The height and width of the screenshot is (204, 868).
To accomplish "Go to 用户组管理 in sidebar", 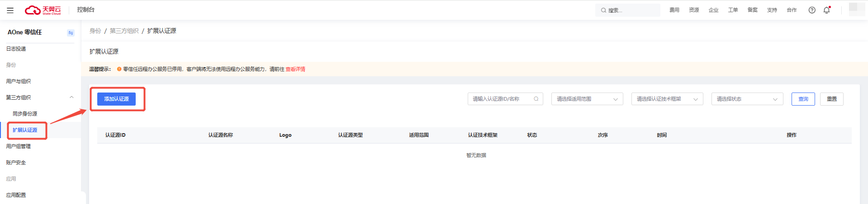I will (19, 146).
